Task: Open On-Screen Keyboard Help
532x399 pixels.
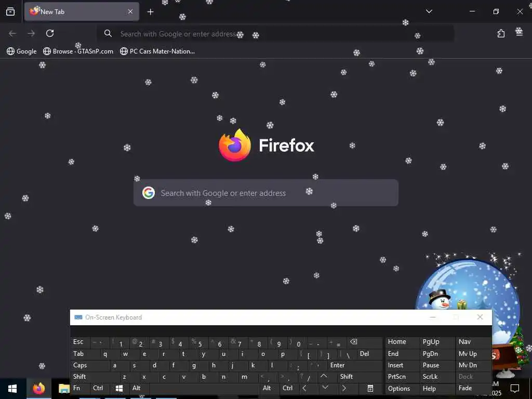Action: (436, 389)
